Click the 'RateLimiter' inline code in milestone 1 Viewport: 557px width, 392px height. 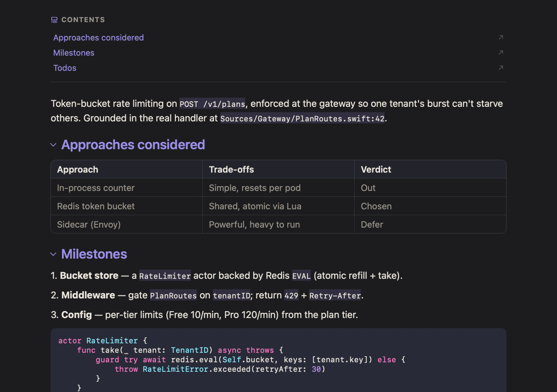pyautogui.click(x=165, y=276)
